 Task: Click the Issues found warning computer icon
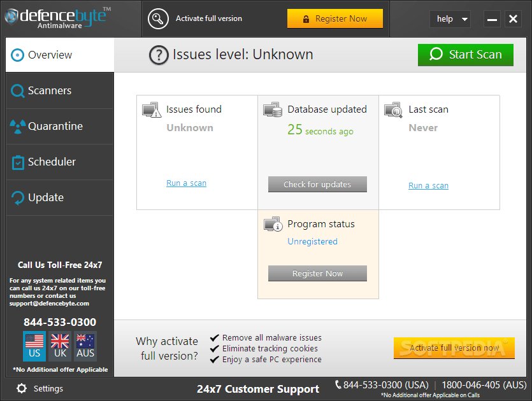click(x=152, y=109)
